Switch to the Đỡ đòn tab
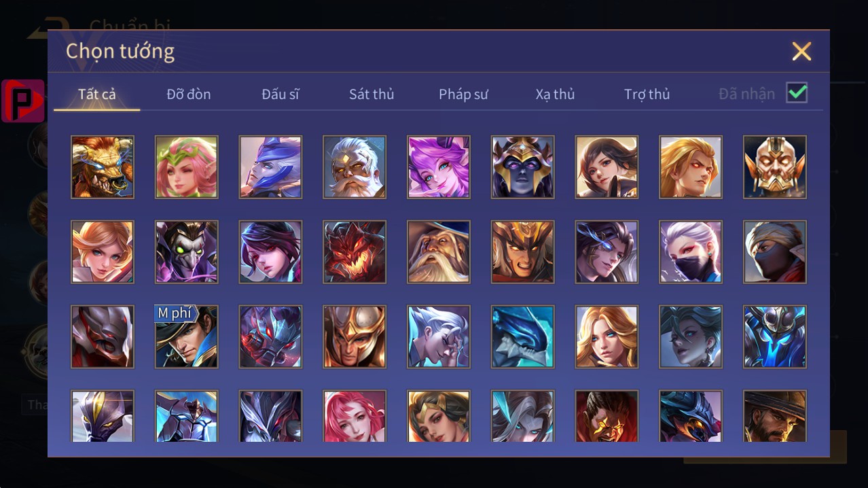868x488 pixels. (189, 94)
